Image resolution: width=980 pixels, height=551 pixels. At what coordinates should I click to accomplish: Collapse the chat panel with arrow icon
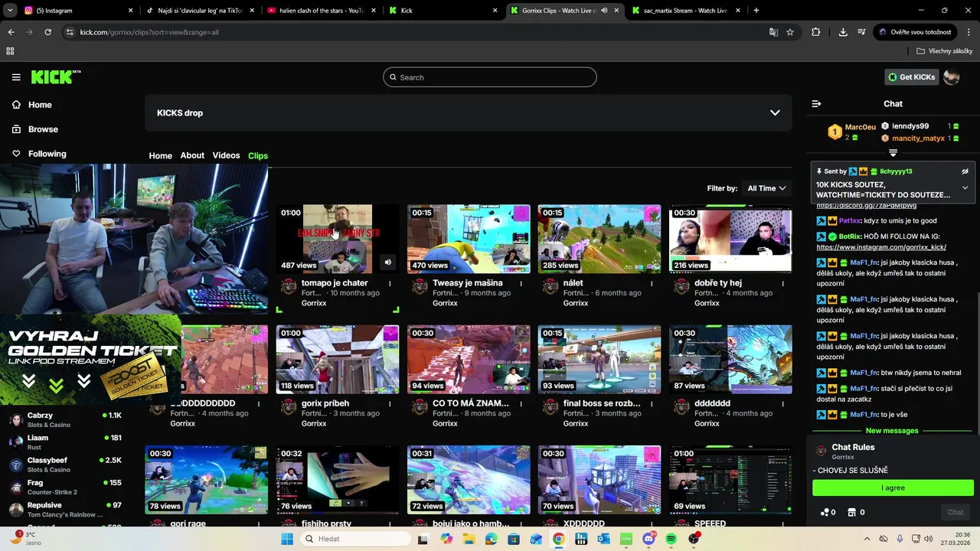(816, 103)
